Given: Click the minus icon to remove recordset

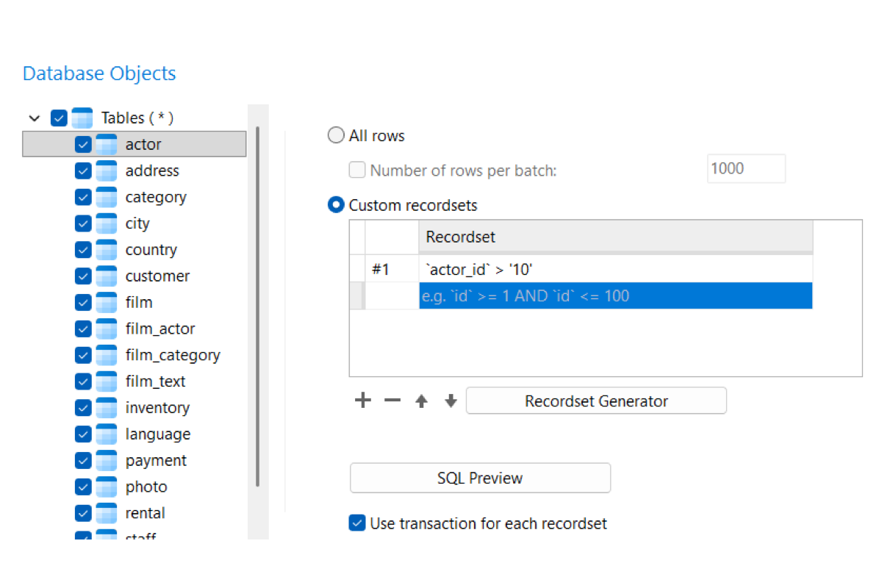Looking at the screenshot, I should tap(392, 401).
